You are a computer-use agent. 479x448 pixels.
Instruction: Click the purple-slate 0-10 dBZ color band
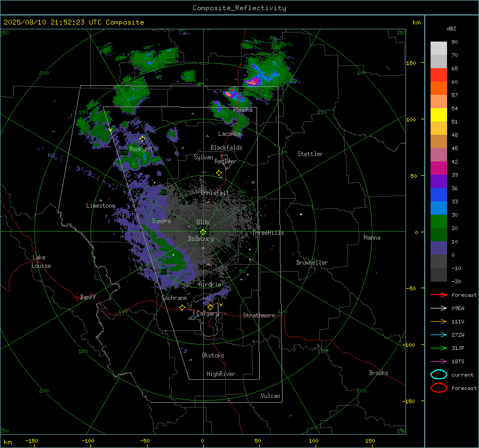pos(439,248)
